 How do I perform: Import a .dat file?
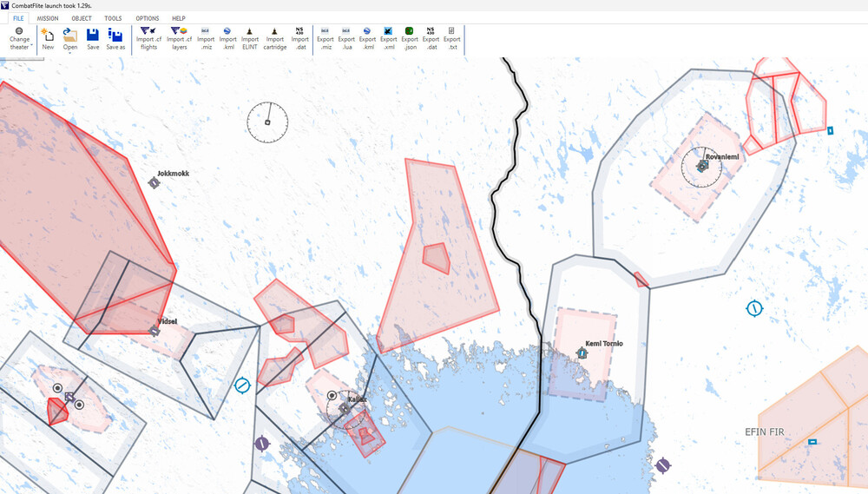pyautogui.click(x=300, y=39)
